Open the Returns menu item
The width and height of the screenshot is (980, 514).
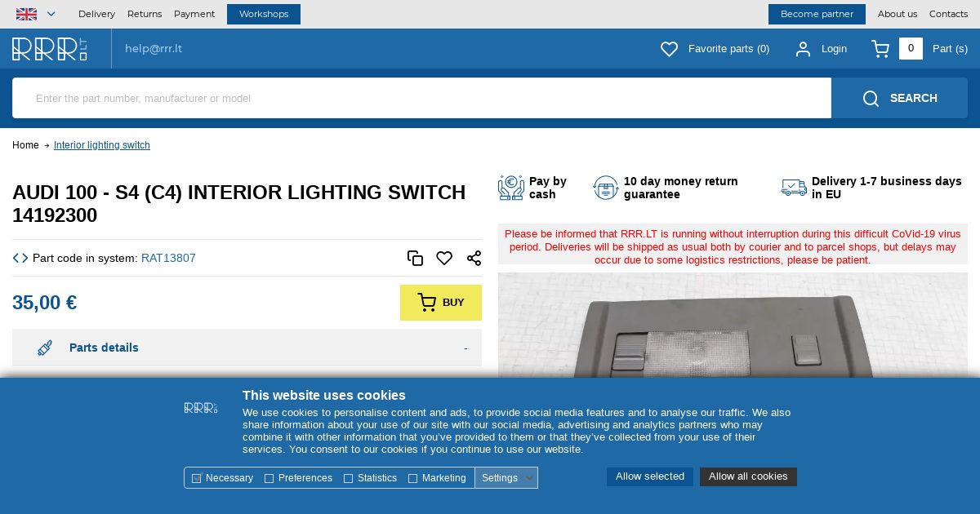145,14
